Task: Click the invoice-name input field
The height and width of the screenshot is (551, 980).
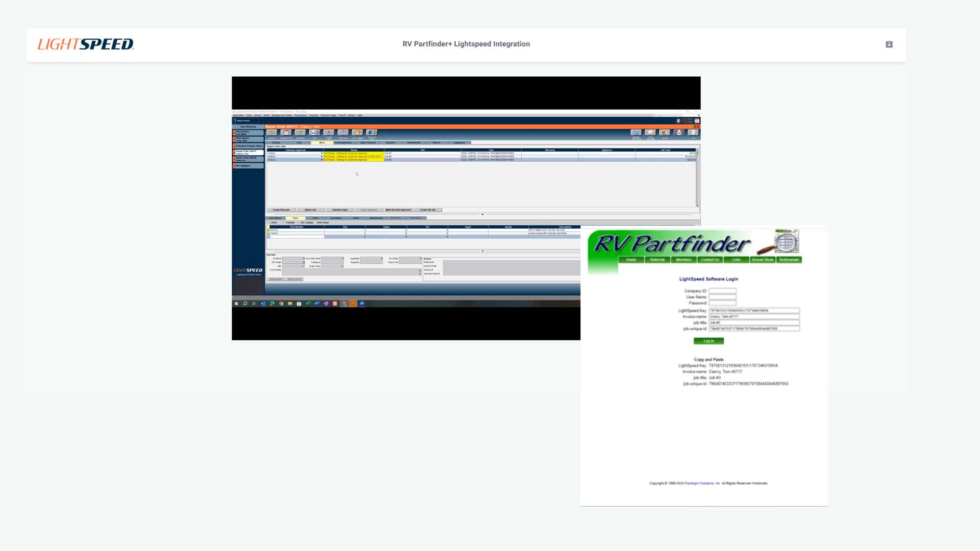Action: tap(754, 316)
